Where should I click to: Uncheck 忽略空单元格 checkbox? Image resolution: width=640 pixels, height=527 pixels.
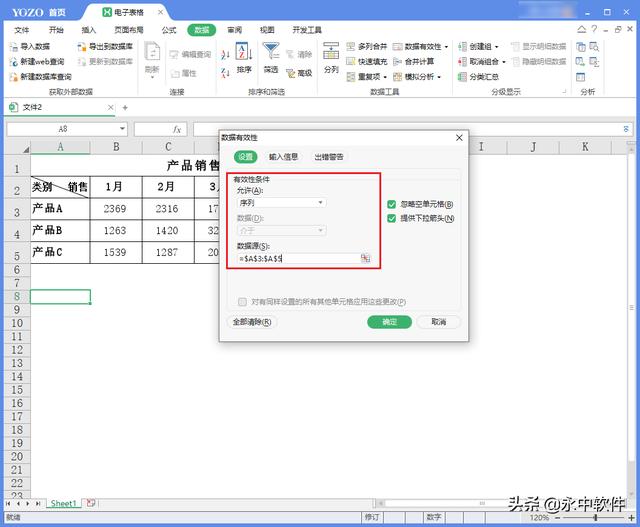tap(392, 204)
